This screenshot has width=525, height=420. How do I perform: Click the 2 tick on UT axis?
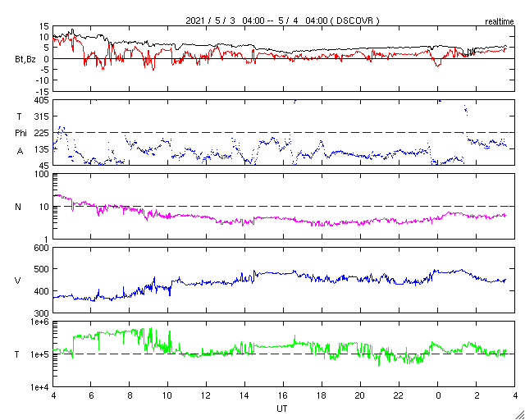click(477, 396)
